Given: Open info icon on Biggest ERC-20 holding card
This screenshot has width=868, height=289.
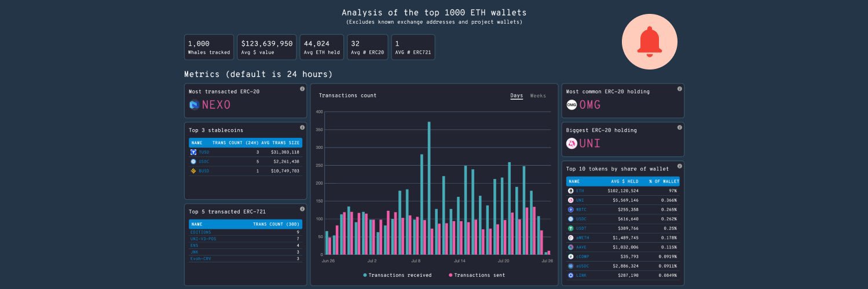Looking at the screenshot, I should click(x=680, y=127).
